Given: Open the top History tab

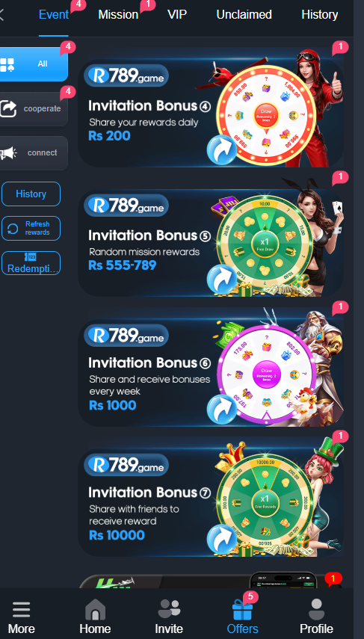Looking at the screenshot, I should pyautogui.click(x=320, y=15).
